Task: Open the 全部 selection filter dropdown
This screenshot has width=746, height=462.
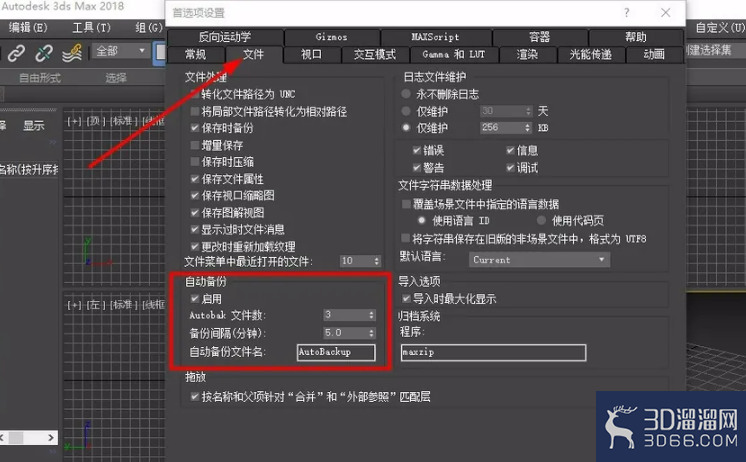Action: pyautogui.click(x=120, y=51)
